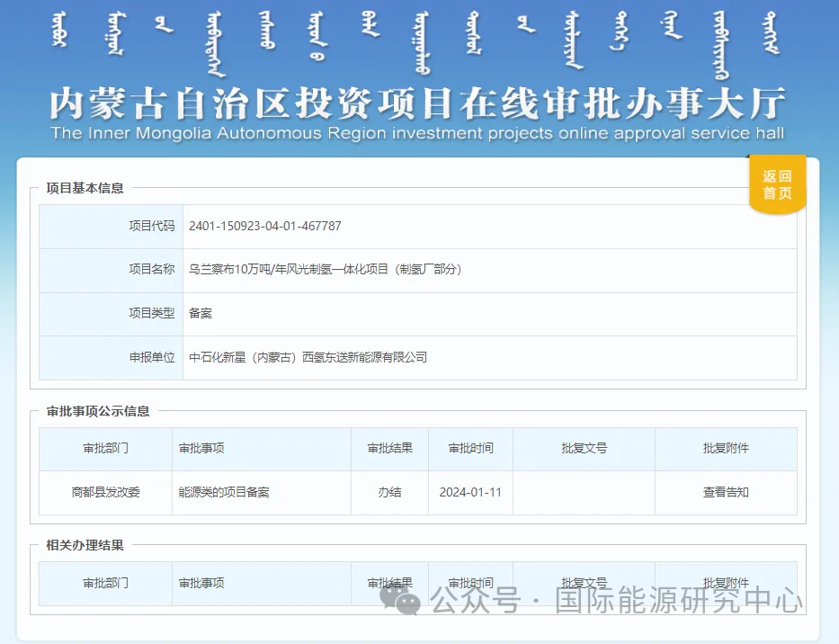Click the 内蒙古自治区投资项目在线审批办事大厅 site title

417,103
